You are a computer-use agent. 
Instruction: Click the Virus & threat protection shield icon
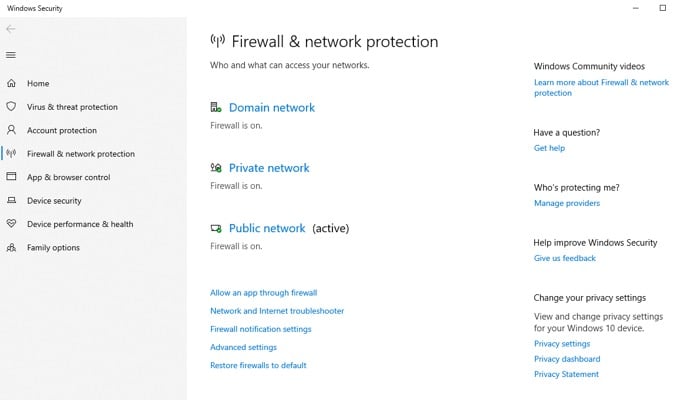click(x=11, y=107)
